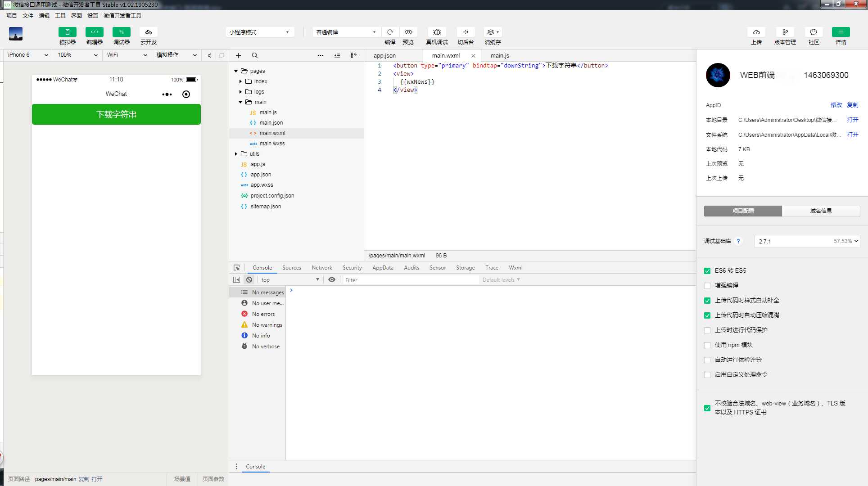
Task: Close the main.wxml editor tab
Action: tap(473, 56)
